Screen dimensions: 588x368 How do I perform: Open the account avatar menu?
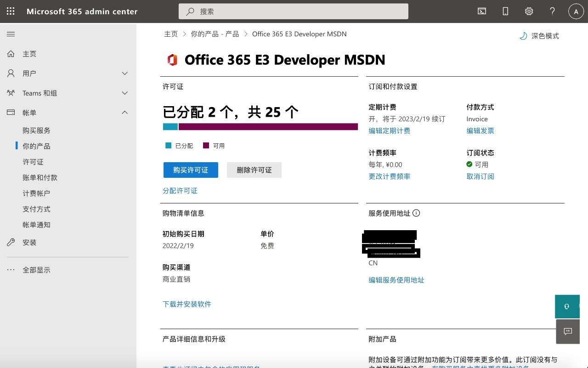[x=576, y=11]
